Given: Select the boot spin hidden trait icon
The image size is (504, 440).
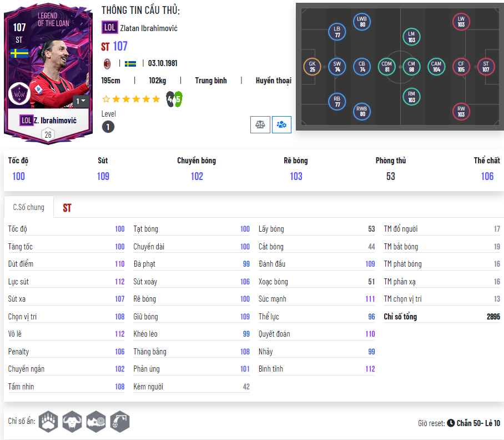Looking at the screenshot, I should 96,421.
